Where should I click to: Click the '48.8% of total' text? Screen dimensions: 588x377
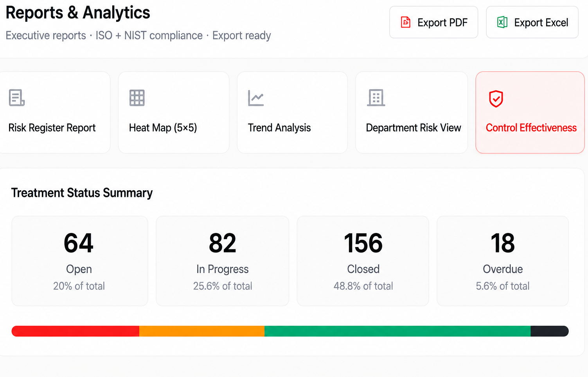(363, 286)
